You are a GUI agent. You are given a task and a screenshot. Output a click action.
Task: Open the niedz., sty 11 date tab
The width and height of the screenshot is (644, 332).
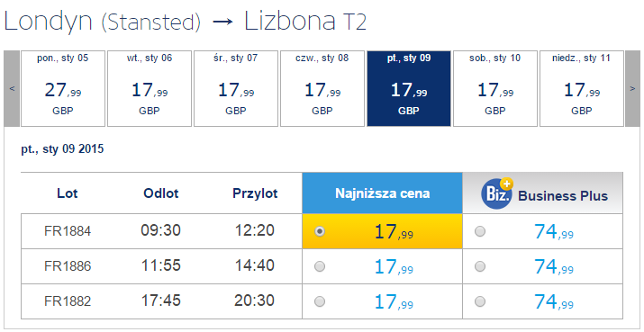tap(582, 89)
